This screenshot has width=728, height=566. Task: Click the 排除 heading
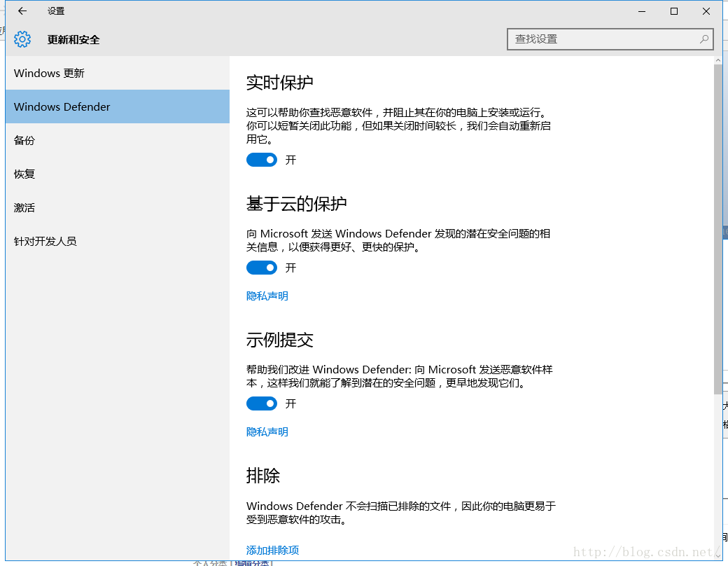click(262, 476)
